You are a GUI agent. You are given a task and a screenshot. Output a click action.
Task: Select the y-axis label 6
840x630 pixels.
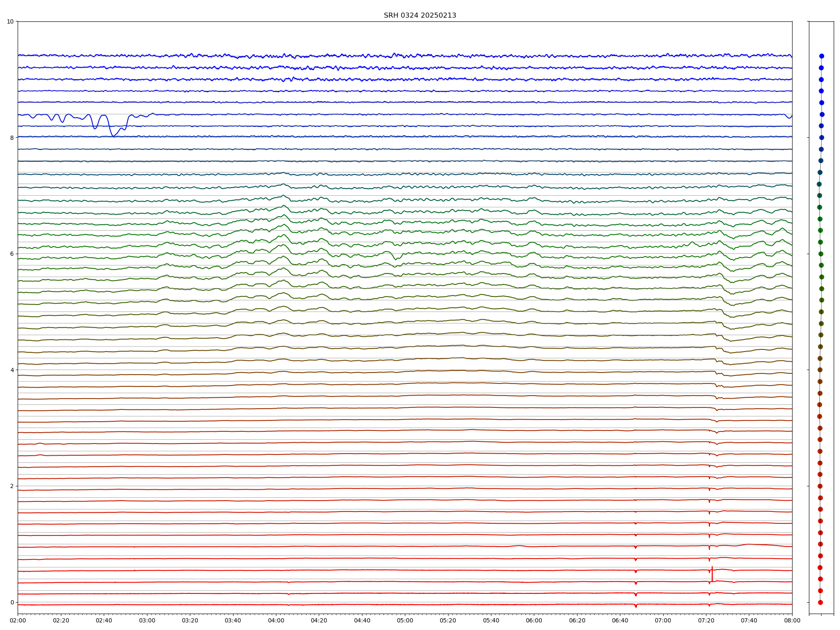[12, 254]
